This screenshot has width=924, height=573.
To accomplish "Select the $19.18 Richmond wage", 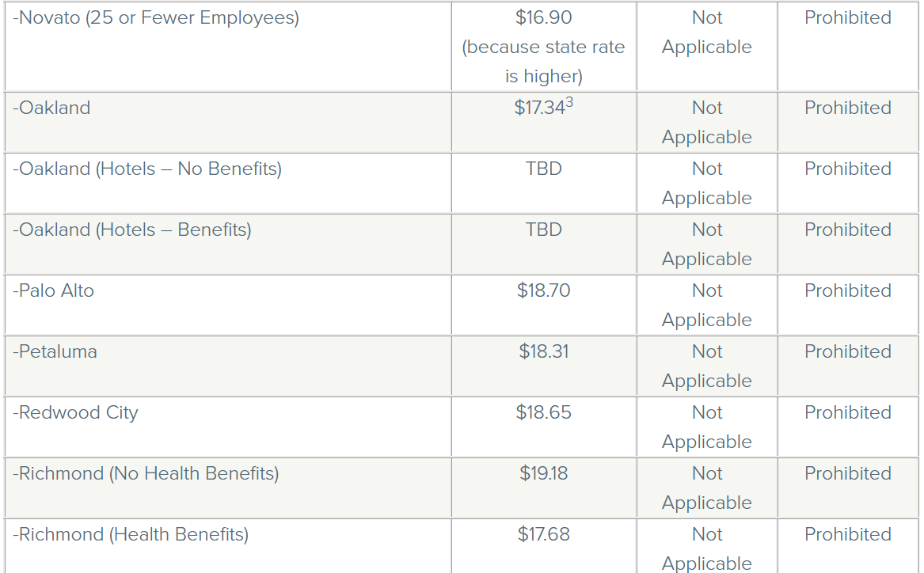I will coord(543,474).
